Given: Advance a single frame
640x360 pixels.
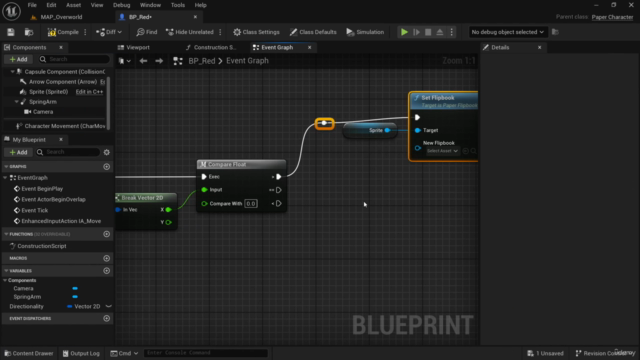Looking at the screenshot, I should [x=416, y=32].
